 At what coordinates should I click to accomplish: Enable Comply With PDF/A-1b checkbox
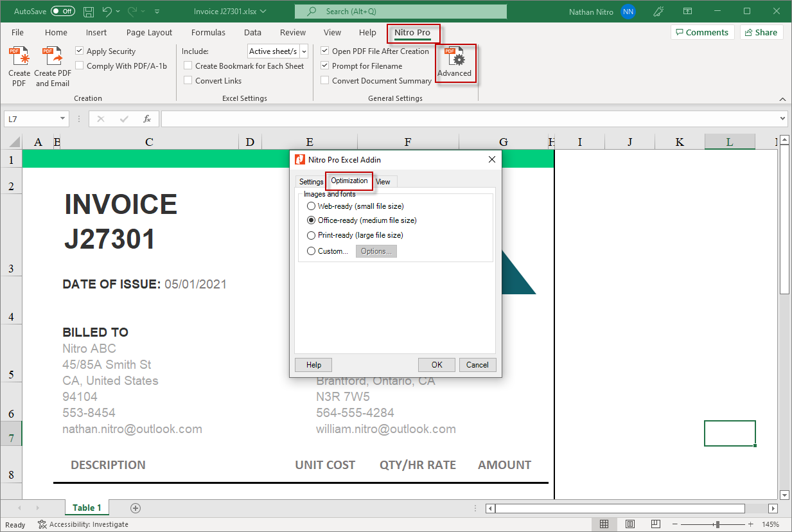click(80, 66)
